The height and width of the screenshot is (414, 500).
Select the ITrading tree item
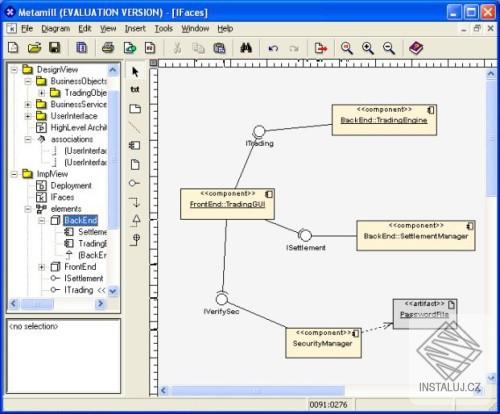pyautogui.click(x=79, y=290)
